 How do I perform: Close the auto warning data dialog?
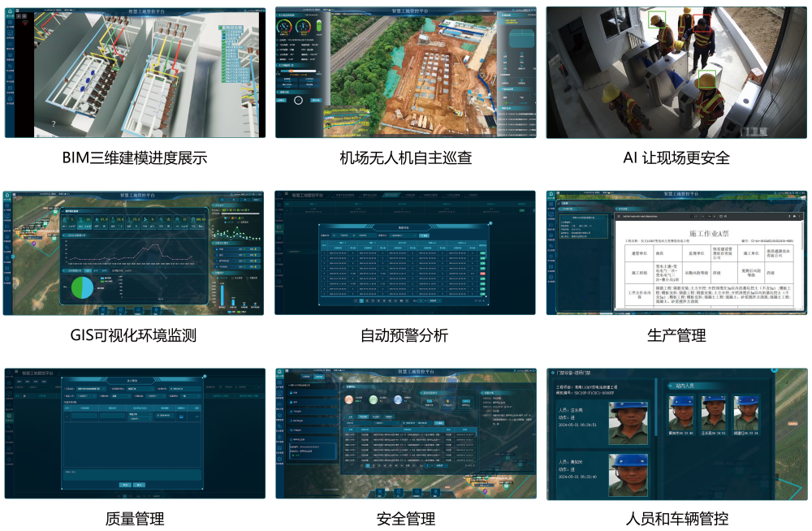[x=490, y=223]
